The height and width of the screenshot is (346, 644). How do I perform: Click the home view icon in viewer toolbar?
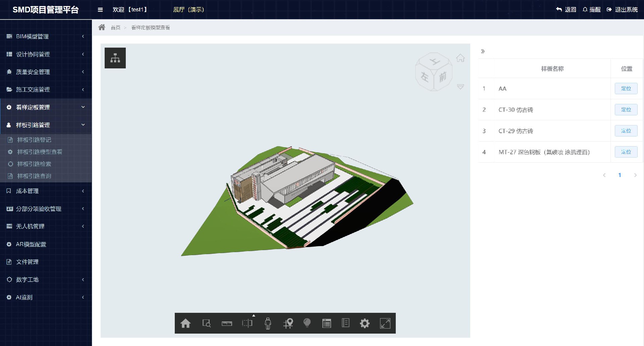(185, 323)
